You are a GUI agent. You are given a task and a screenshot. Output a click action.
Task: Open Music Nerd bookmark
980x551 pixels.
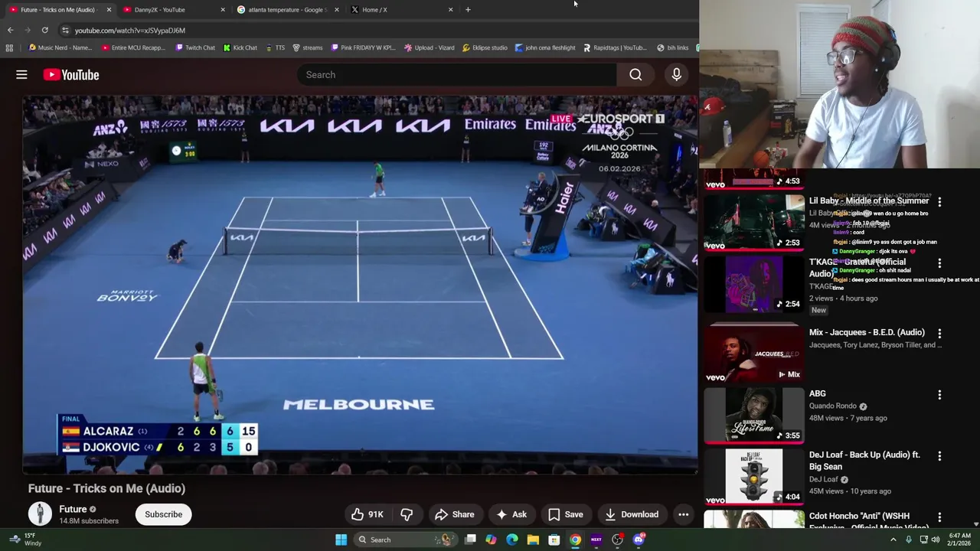pyautogui.click(x=59, y=47)
